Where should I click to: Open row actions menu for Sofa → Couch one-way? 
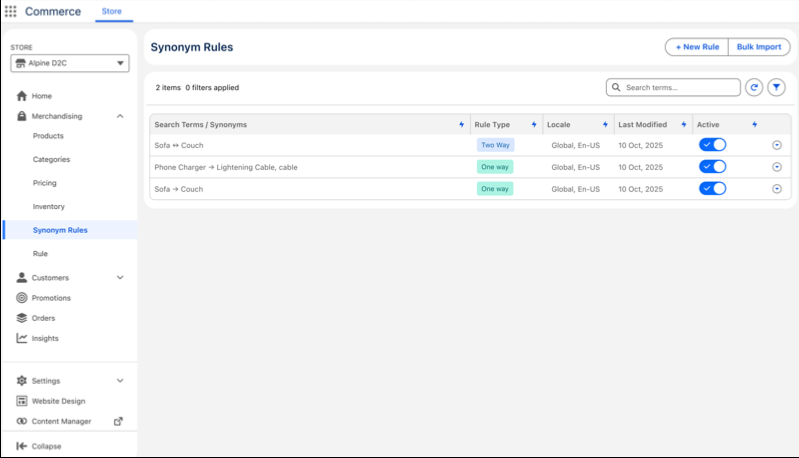click(x=777, y=189)
